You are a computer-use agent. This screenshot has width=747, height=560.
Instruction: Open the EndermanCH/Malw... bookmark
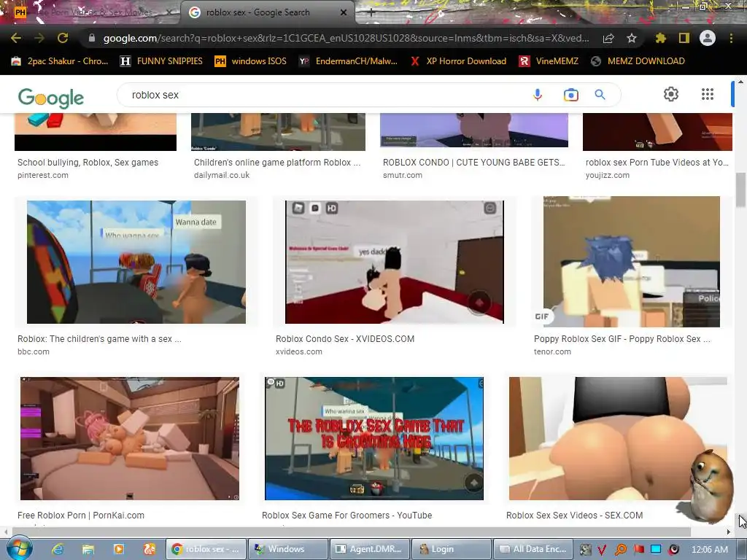tap(348, 61)
